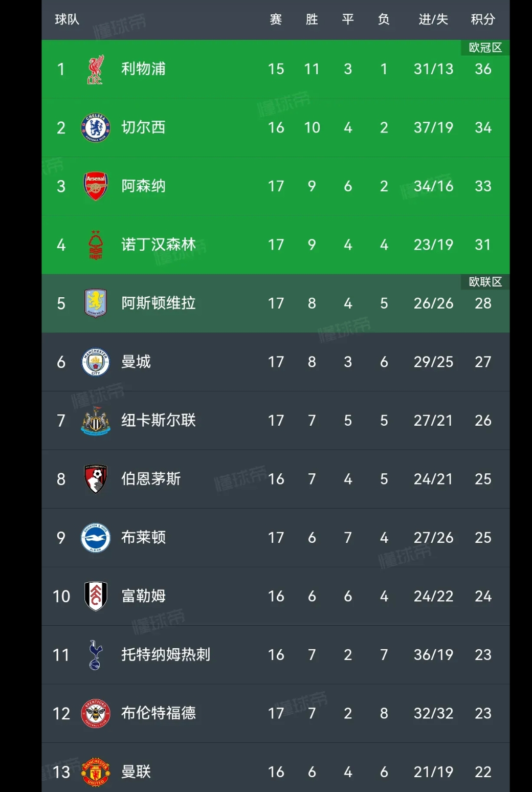Select the 球队 column header
The height and width of the screenshot is (792, 532).
click(x=67, y=19)
